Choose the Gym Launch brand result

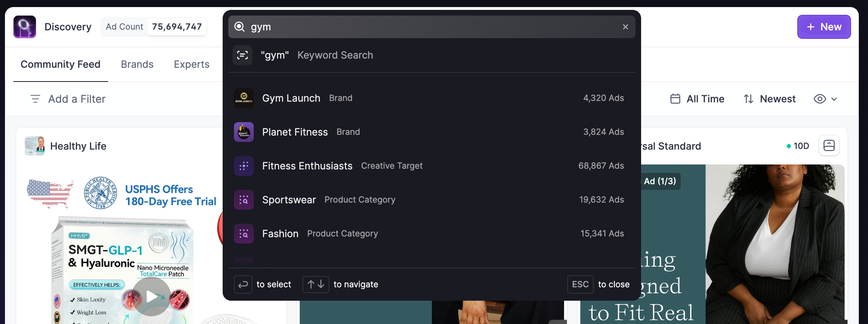pyautogui.click(x=432, y=98)
